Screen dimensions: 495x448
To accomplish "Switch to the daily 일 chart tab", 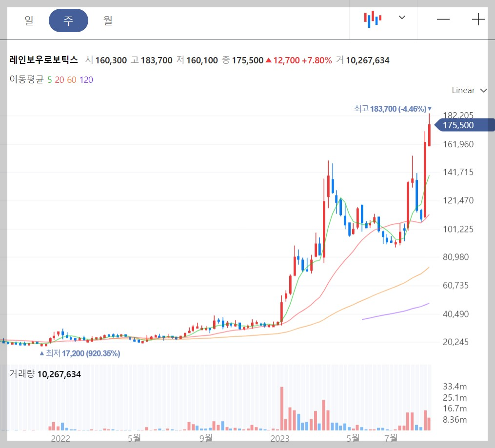I will click(29, 20).
